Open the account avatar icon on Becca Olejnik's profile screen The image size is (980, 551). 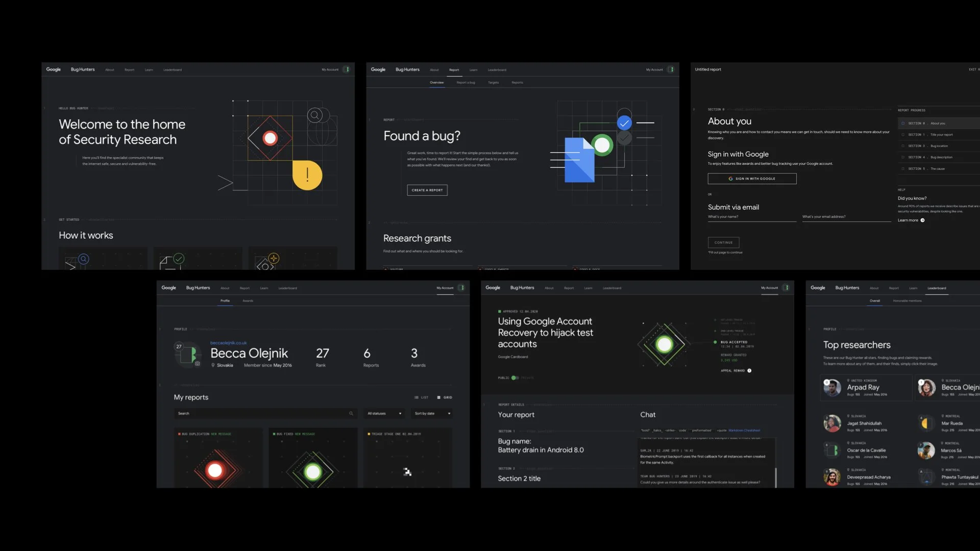(x=461, y=288)
